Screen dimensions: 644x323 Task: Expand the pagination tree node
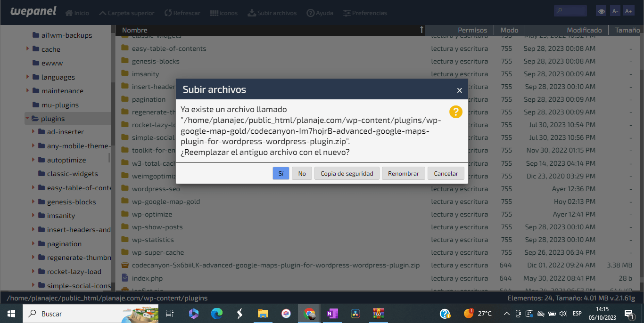tap(33, 243)
